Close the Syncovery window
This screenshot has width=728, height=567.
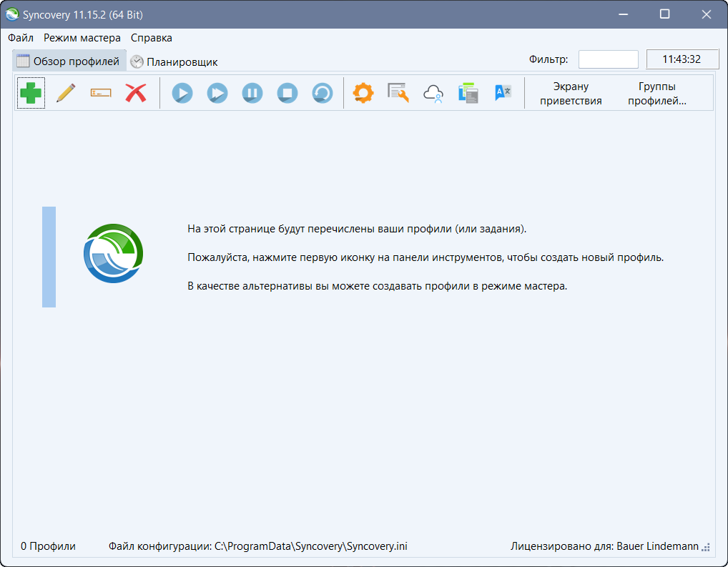point(707,14)
